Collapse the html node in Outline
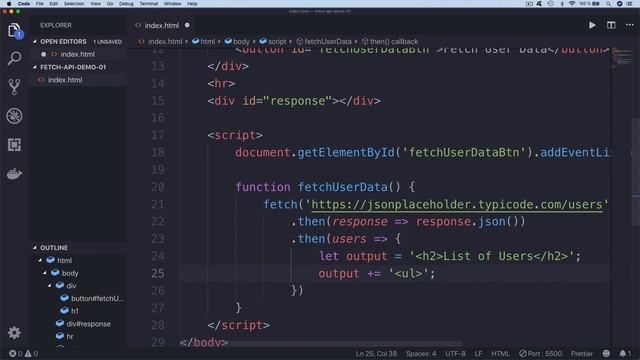The image size is (640, 360). click(x=40, y=260)
